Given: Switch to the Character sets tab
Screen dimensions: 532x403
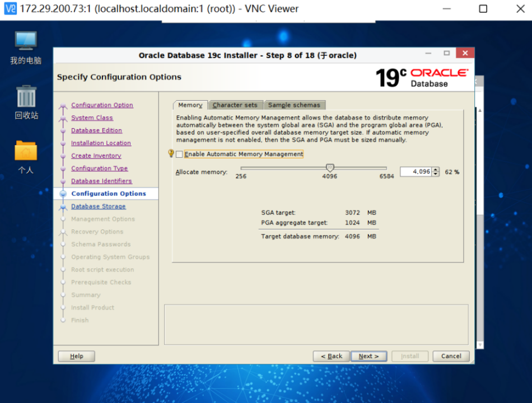Looking at the screenshot, I should (x=235, y=105).
